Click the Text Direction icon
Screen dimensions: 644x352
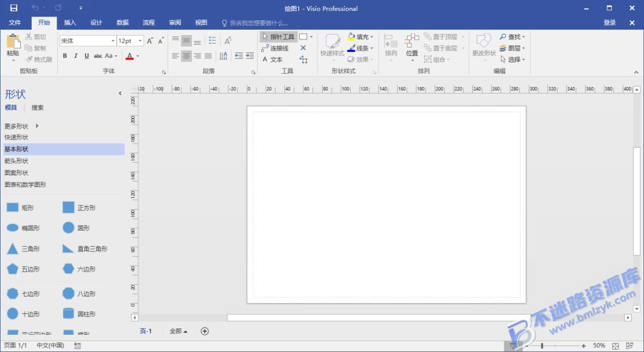(x=224, y=56)
